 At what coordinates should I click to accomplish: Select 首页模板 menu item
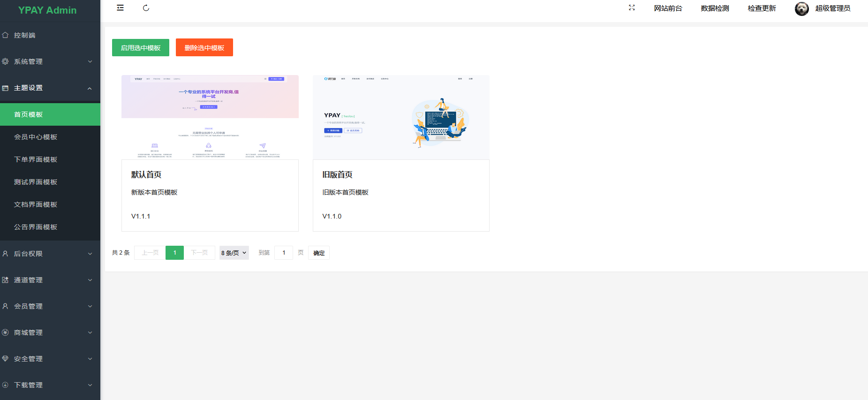point(50,114)
